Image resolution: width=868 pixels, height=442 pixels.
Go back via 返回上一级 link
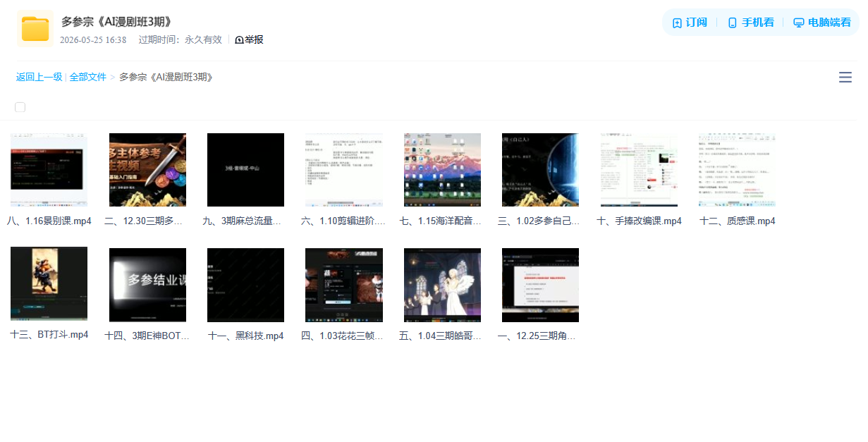click(39, 77)
